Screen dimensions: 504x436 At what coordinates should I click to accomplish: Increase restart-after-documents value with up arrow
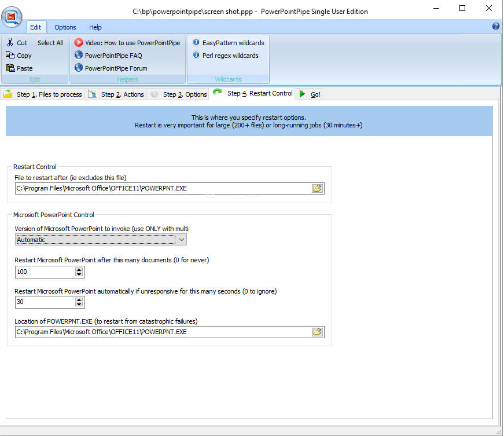click(79, 269)
